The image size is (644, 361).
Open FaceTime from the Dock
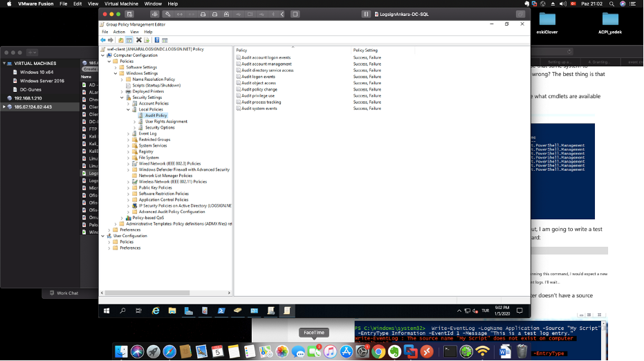314,351
